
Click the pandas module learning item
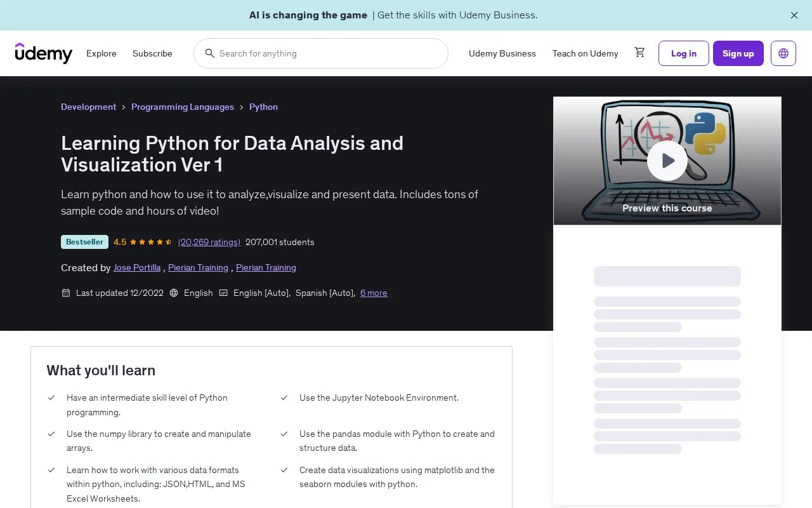click(x=397, y=441)
